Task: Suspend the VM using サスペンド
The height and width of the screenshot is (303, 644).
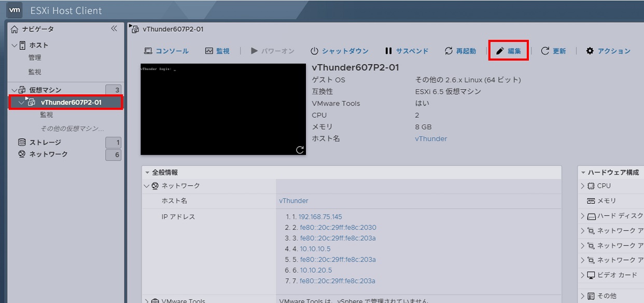Action: tap(407, 51)
